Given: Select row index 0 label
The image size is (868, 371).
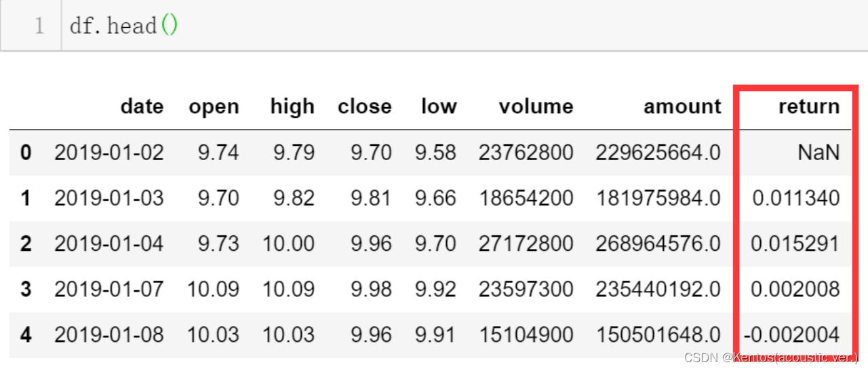Looking at the screenshot, I should click(x=26, y=153).
